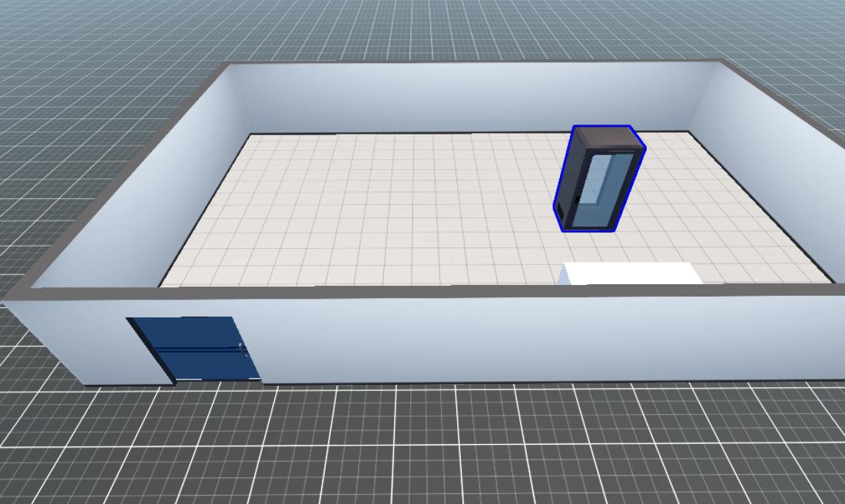Click the front wall exterior right of the door
The image size is (845, 504).
point(538,338)
